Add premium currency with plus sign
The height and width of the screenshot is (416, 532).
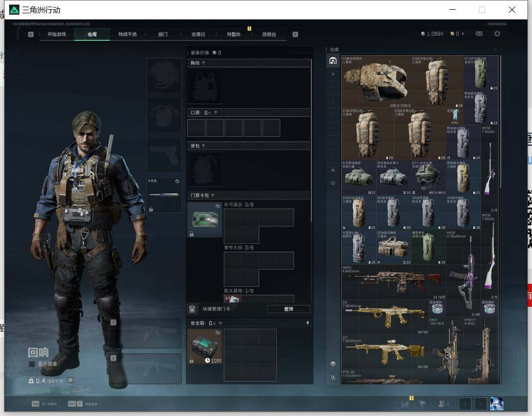pos(463,34)
